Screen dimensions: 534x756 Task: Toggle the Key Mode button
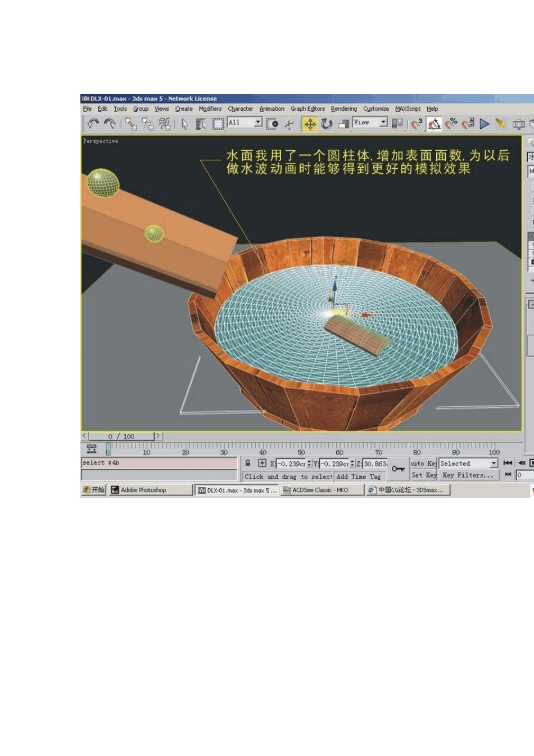[x=508, y=475]
